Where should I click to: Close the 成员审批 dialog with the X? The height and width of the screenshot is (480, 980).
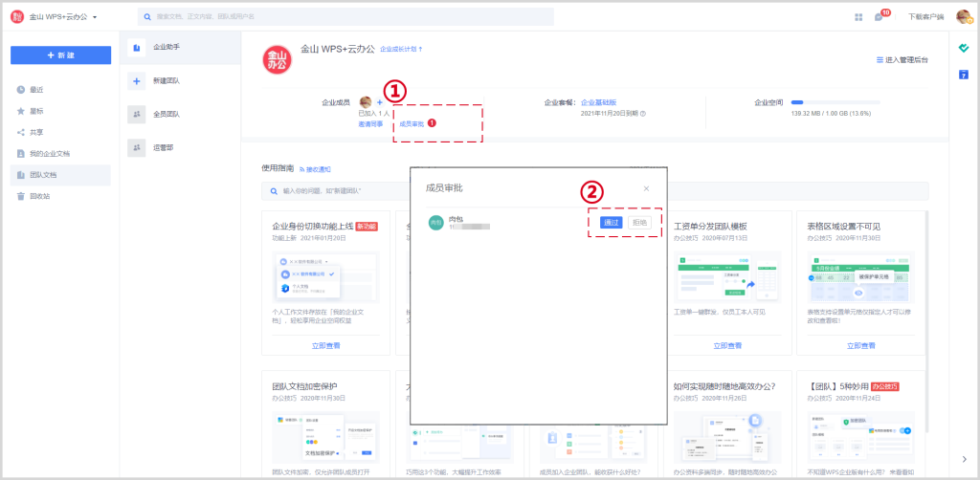(x=646, y=188)
